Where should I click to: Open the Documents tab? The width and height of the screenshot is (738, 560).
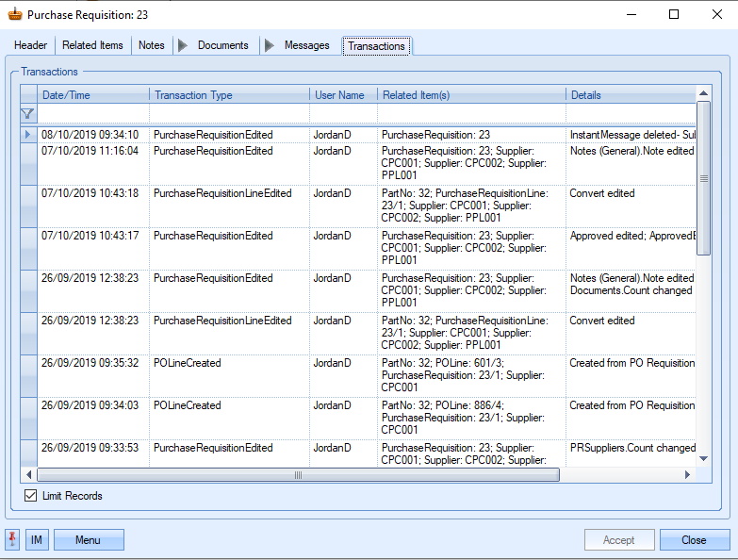click(x=222, y=45)
